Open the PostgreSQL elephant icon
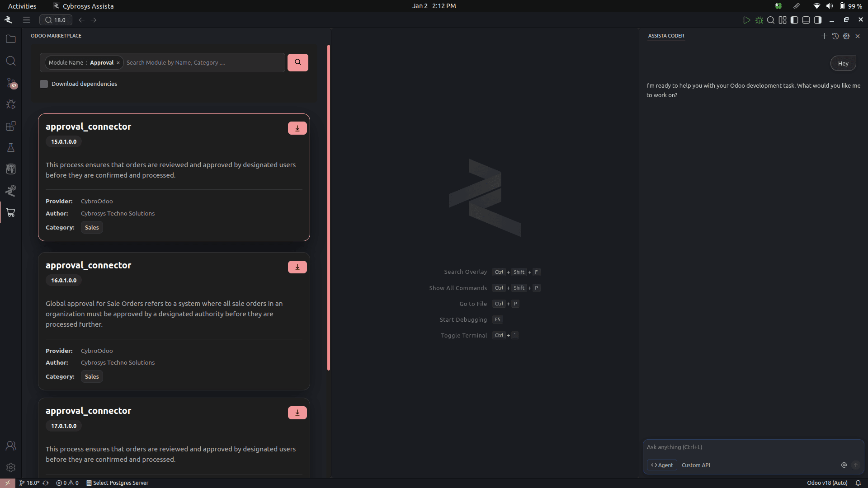The height and width of the screenshot is (488, 868). pos(11,169)
